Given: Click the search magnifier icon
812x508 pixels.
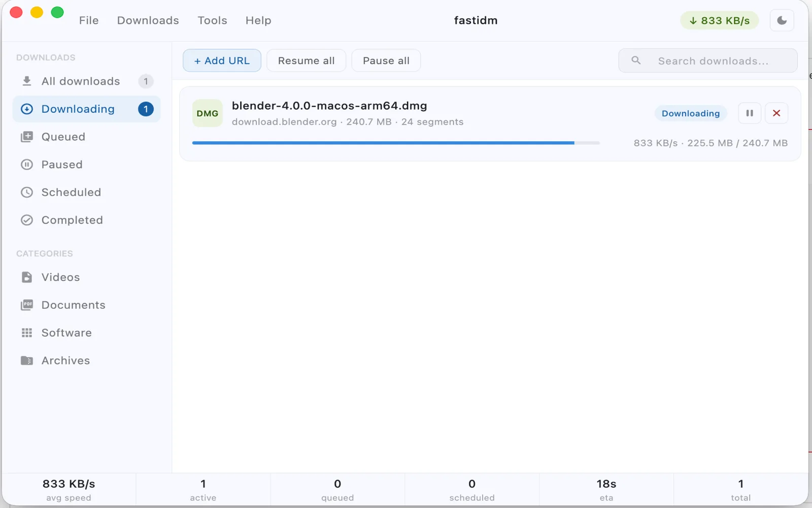Looking at the screenshot, I should click(636, 60).
